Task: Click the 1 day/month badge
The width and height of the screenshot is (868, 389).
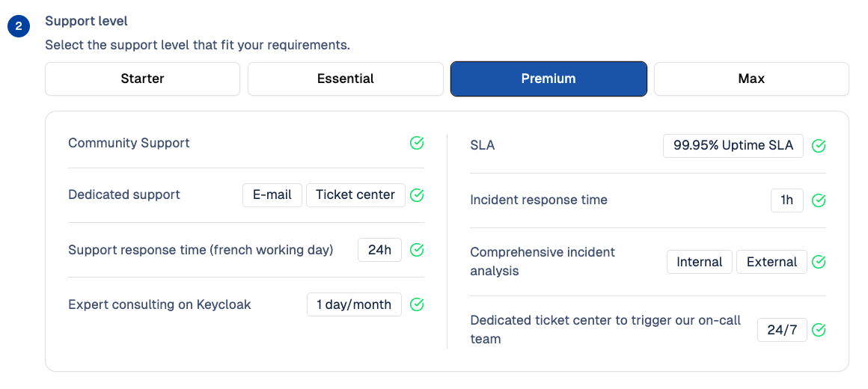Action: [x=354, y=304]
